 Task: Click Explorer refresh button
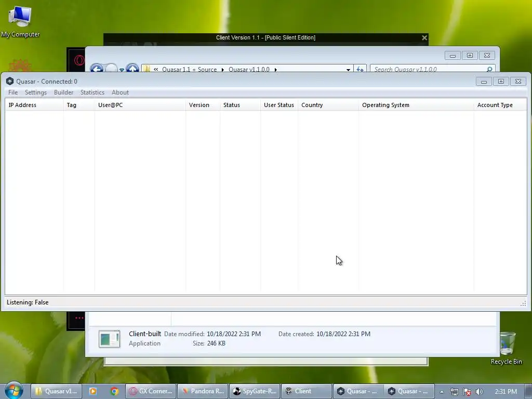pyautogui.click(x=360, y=69)
